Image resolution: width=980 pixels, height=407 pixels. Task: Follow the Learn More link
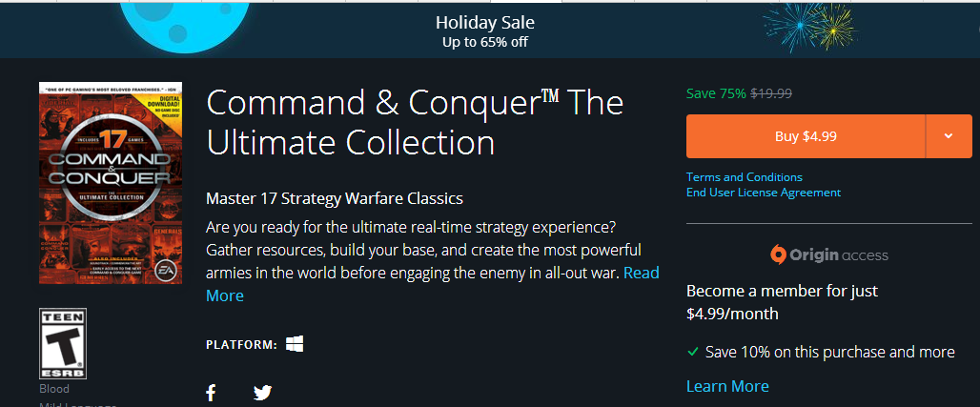pos(727,386)
